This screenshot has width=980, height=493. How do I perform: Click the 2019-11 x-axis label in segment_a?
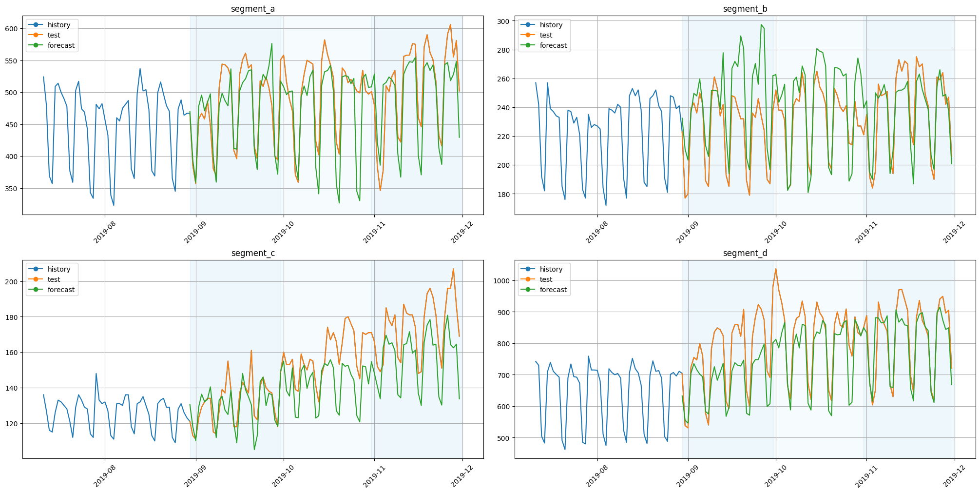pyautogui.click(x=374, y=231)
